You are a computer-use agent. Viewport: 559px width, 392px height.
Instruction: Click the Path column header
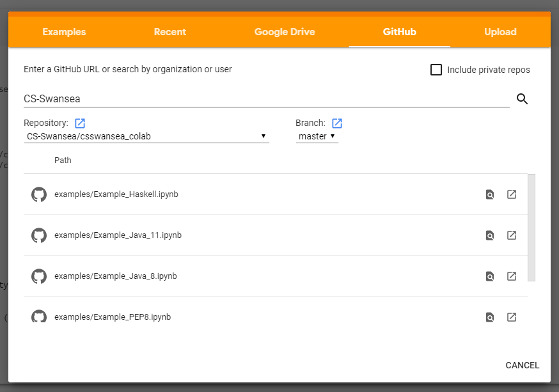point(63,161)
